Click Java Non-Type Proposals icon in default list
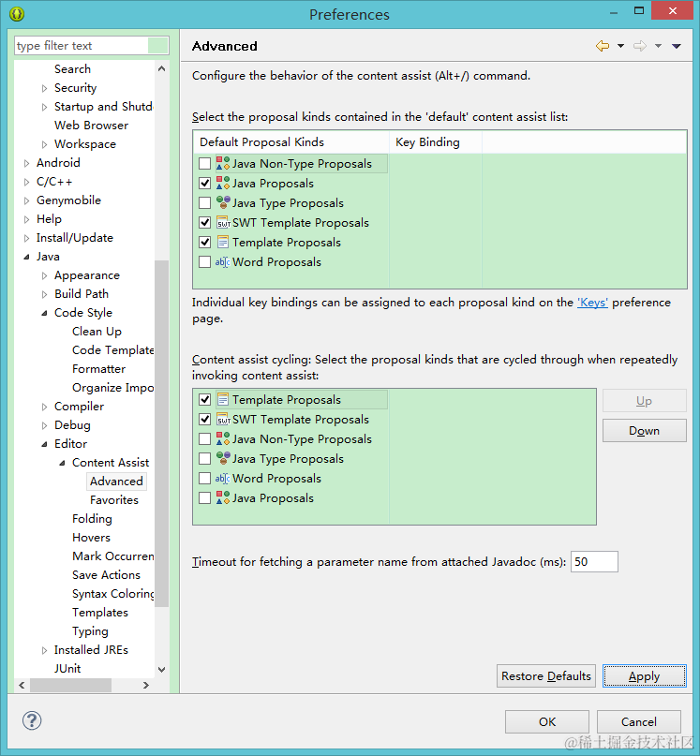The height and width of the screenshot is (756, 700). (223, 163)
